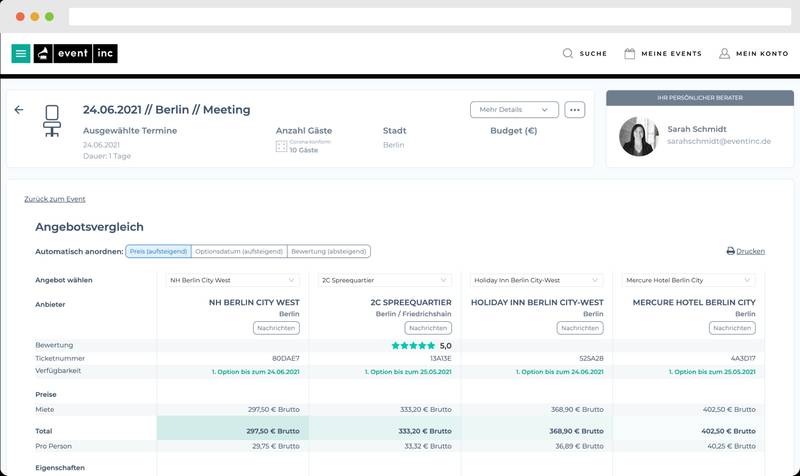The height and width of the screenshot is (476, 800).
Task: Click the Mein Konto user icon
Action: tap(724, 53)
